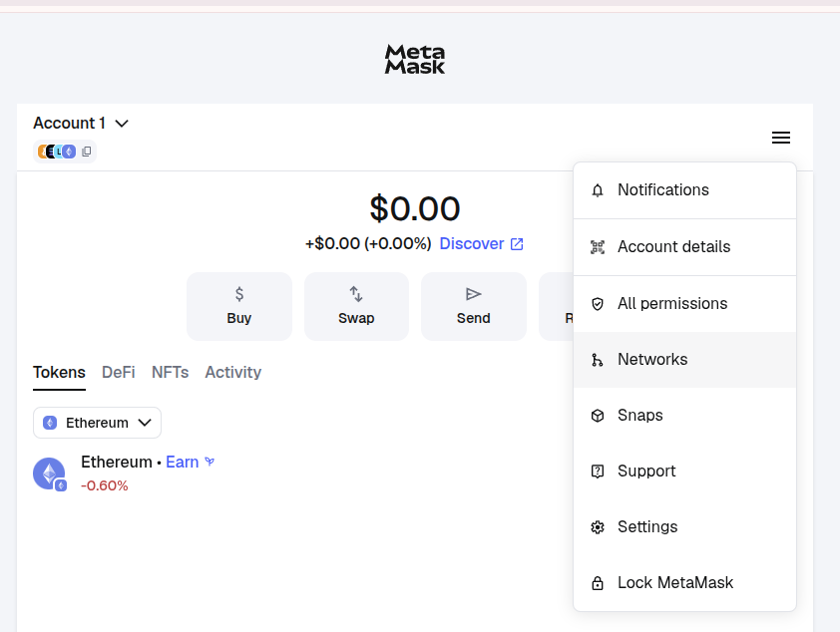Screen dimensions: 840x632
Task: Open the Notifications bell icon
Action: pyautogui.click(x=598, y=189)
